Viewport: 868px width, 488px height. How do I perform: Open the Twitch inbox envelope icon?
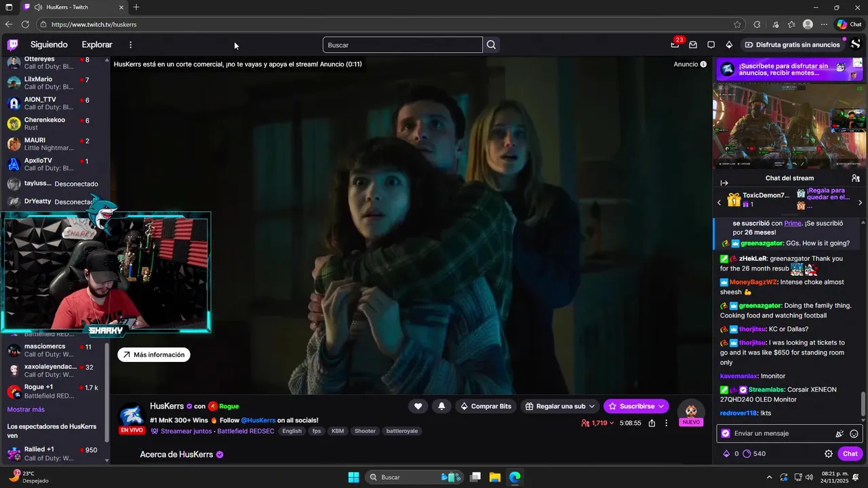coord(693,45)
